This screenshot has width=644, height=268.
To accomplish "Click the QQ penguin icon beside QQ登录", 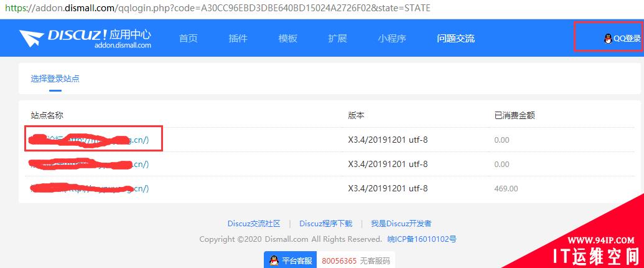I will click(x=609, y=39).
